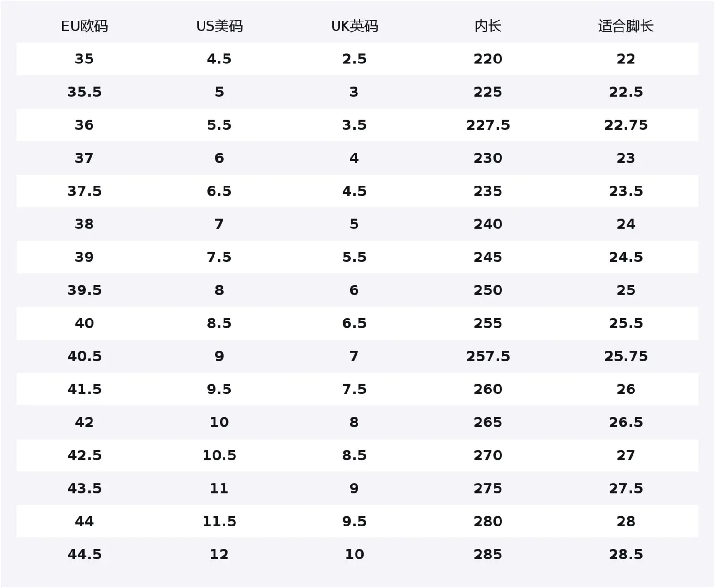Screen dimensions: 715x588
Task: Click EU size 35.5 cell
Action: (84, 92)
